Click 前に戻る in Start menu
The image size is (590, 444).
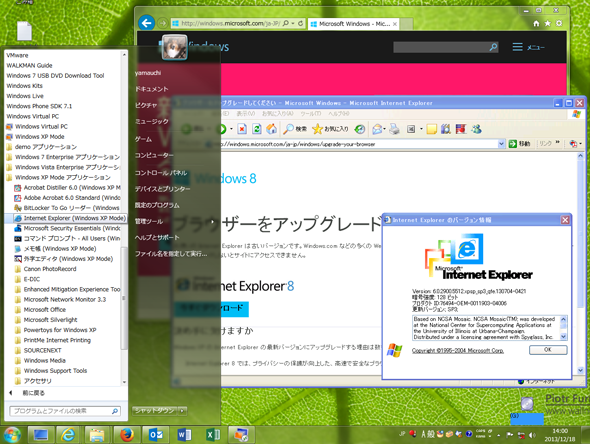[33, 393]
